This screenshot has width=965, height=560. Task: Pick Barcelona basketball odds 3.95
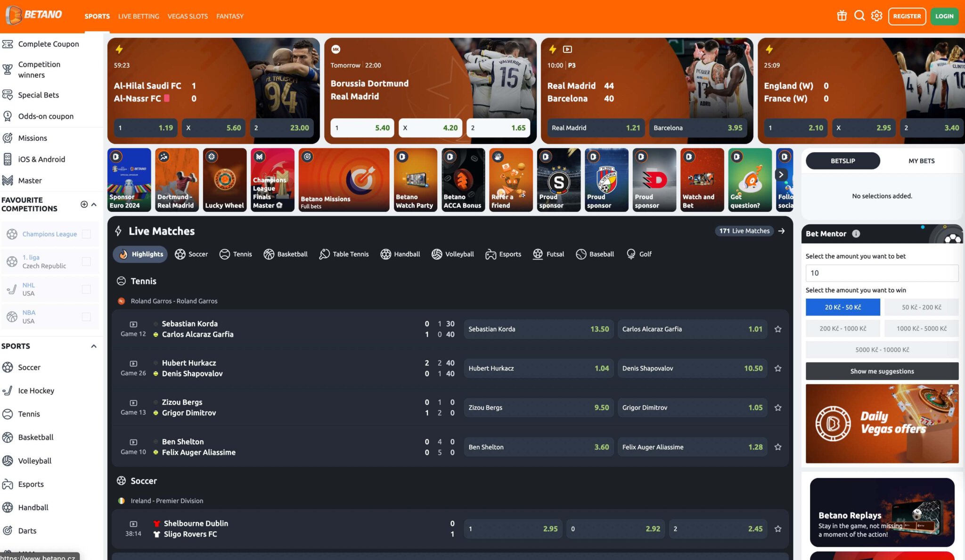pyautogui.click(x=698, y=128)
